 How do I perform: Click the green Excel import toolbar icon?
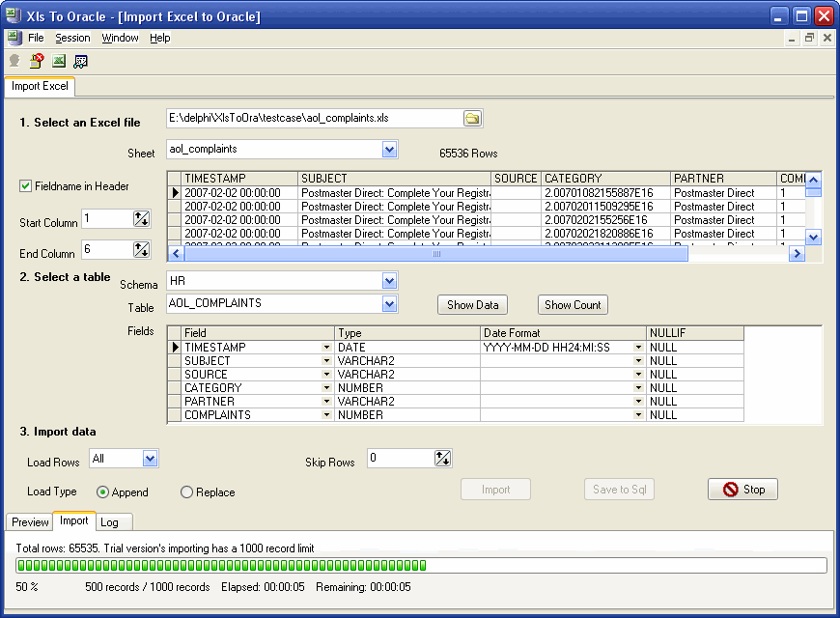pos(59,61)
